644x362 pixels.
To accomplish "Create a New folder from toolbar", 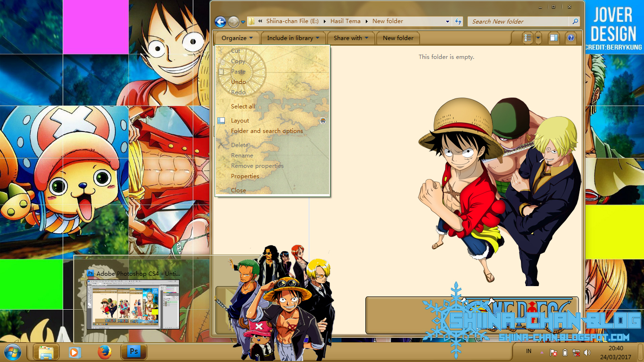I will pyautogui.click(x=398, y=38).
